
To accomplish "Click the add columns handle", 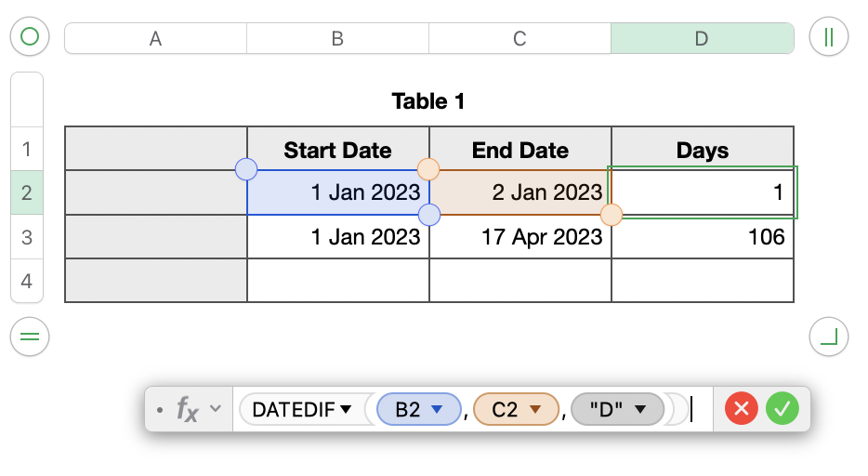I will (828, 37).
